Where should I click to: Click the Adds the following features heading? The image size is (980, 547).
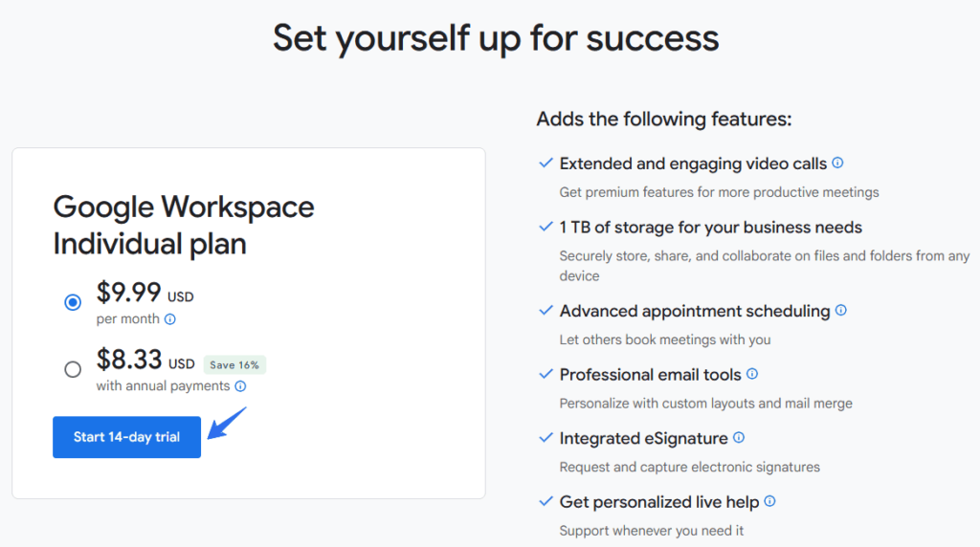pyautogui.click(x=663, y=120)
